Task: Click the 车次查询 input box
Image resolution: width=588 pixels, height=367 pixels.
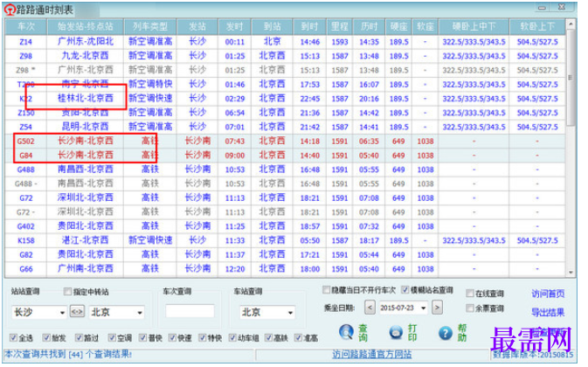Action: tap(190, 311)
